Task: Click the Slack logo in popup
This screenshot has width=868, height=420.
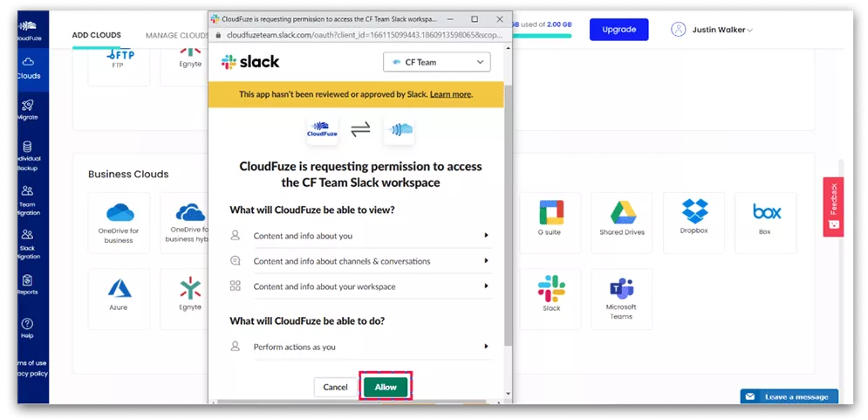Action: [x=250, y=62]
